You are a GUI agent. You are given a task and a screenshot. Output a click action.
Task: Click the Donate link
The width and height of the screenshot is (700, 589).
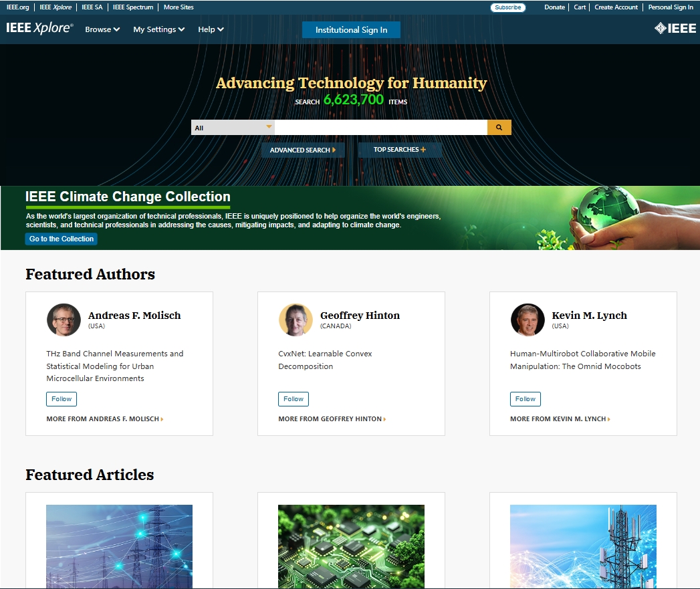554,7
